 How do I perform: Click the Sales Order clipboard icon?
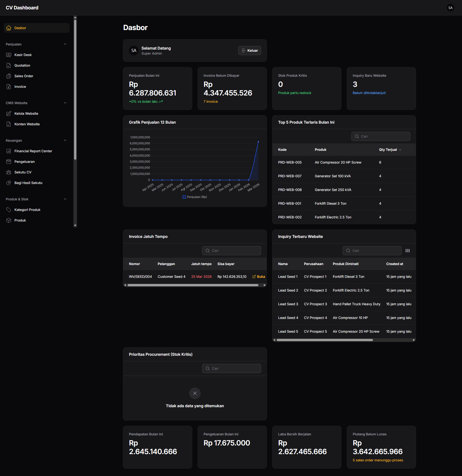point(9,76)
